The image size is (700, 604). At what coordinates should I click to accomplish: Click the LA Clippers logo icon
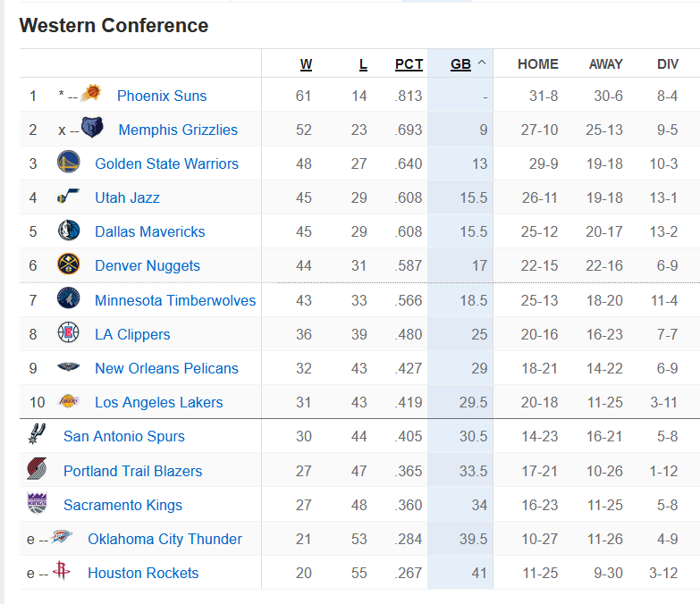point(68,332)
